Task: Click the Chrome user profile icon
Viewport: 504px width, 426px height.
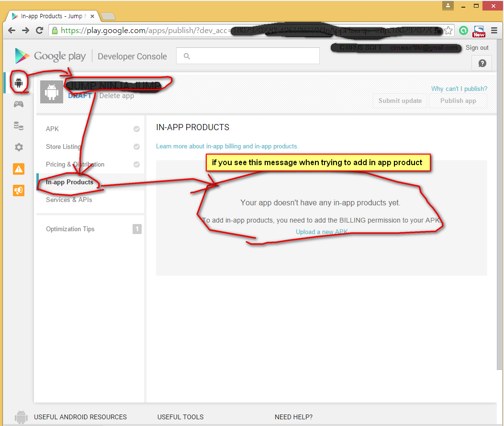Action: point(448,5)
